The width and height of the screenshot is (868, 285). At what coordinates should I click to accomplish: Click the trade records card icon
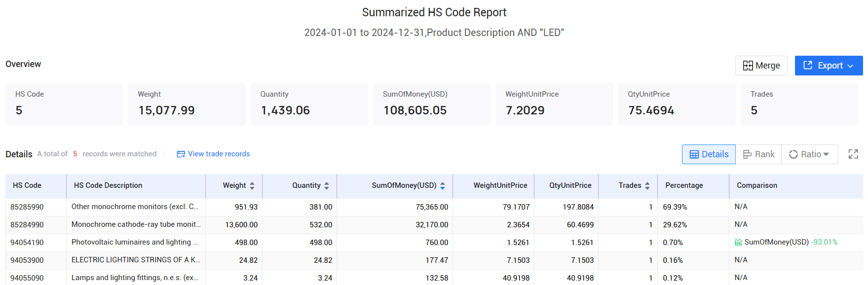tap(181, 154)
